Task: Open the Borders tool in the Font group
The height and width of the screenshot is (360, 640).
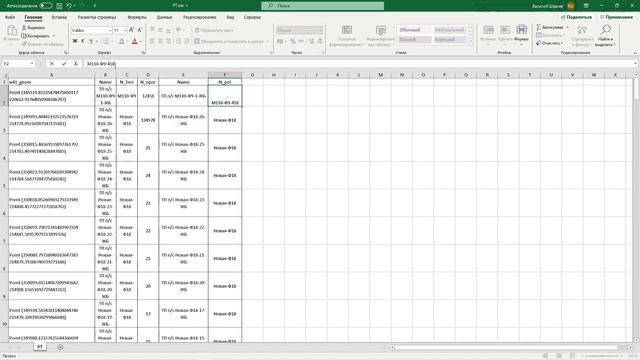Action: coord(106,41)
